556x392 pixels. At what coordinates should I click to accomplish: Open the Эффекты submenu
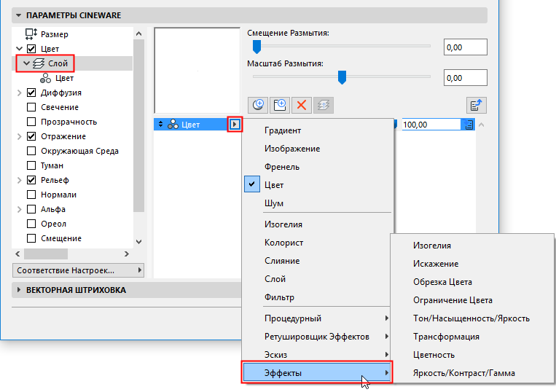(318, 373)
